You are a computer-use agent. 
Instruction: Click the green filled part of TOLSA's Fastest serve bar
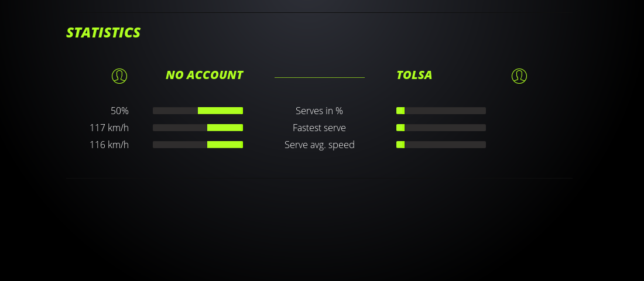pyautogui.click(x=400, y=128)
